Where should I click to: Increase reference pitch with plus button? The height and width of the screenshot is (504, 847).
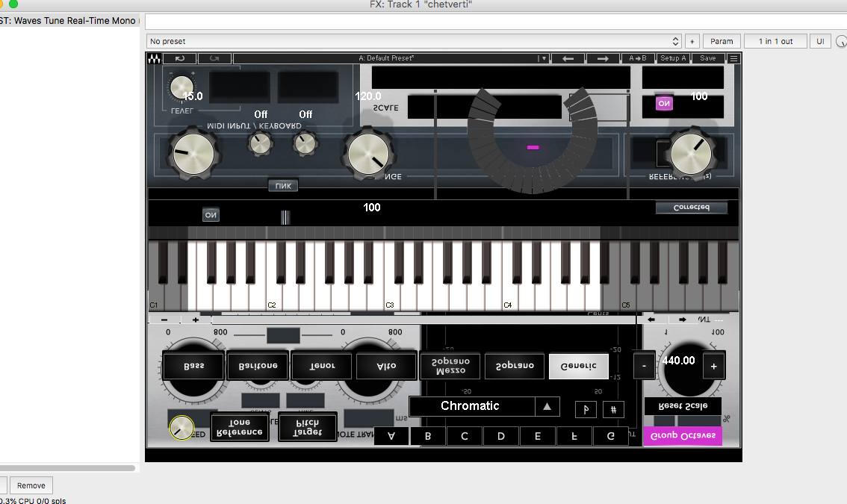tap(713, 367)
